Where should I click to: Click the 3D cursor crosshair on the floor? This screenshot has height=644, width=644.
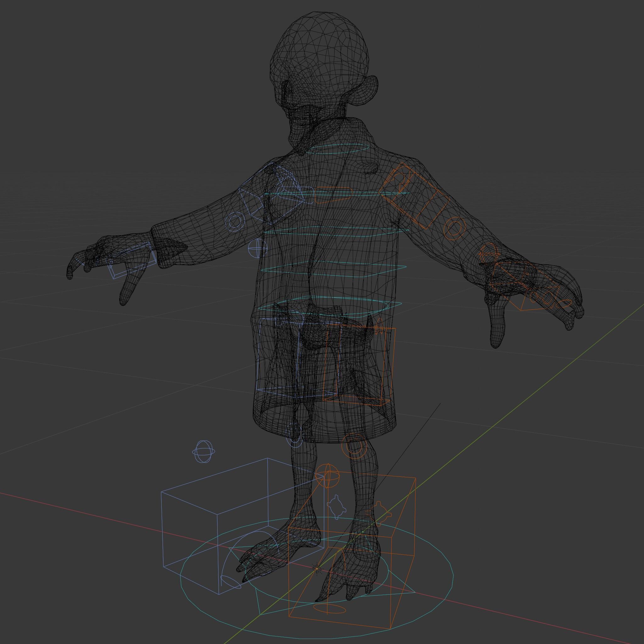317,569
